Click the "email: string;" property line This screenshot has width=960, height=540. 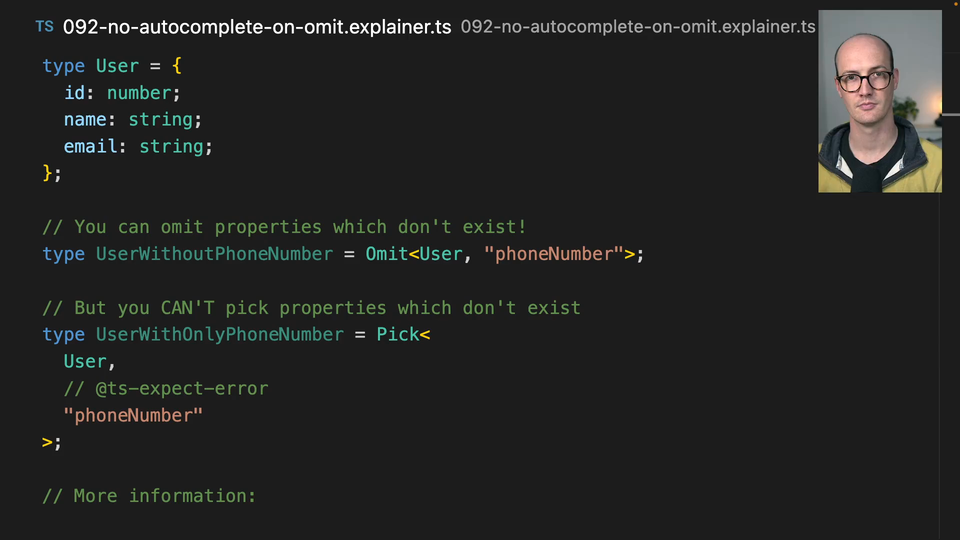tap(138, 147)
